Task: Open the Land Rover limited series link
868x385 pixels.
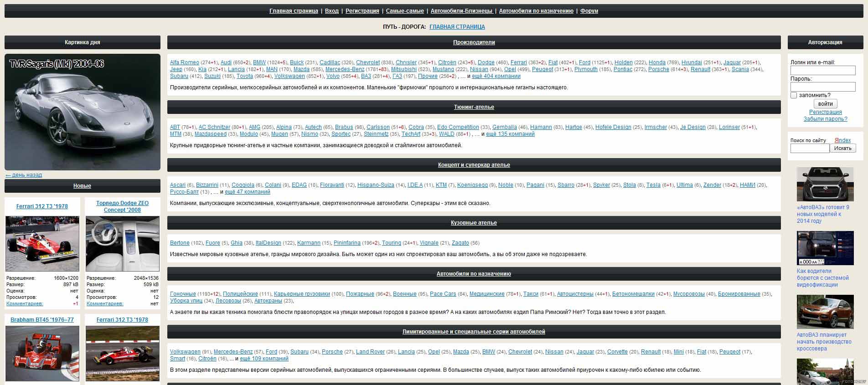Action: coord(370,352)
